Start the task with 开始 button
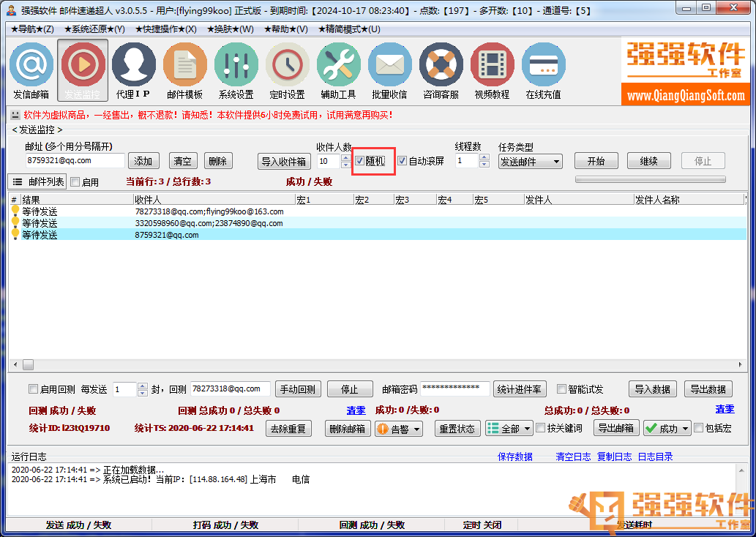Screen dimensions: 756x537 click(x=596, y=161)
